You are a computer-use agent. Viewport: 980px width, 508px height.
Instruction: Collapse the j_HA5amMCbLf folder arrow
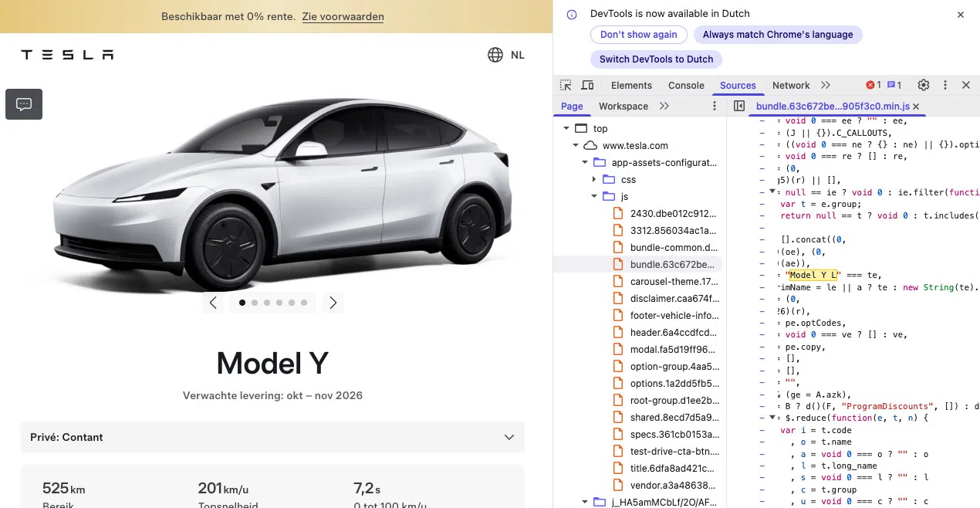tap(585, 502)
